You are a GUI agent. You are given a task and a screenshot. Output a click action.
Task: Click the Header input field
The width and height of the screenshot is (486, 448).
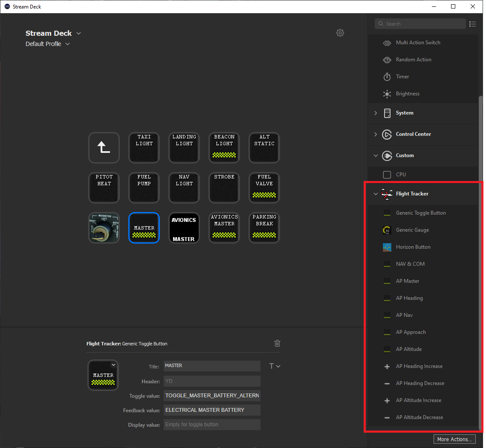coord(212,381)
